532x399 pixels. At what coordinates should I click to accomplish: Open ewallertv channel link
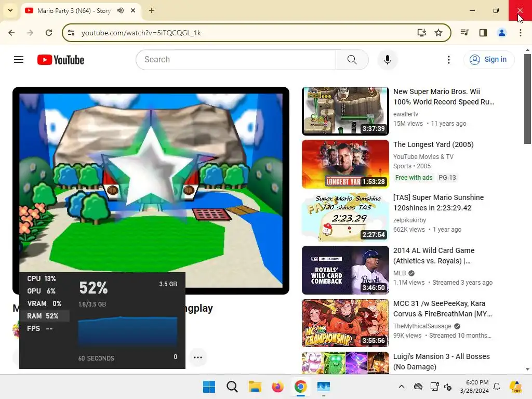coord(405,114)
